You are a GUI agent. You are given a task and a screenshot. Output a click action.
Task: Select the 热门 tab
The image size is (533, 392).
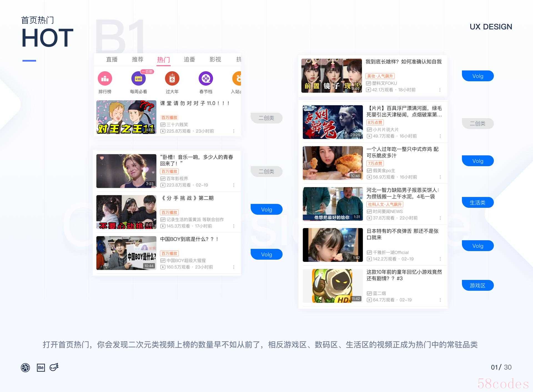coord(164,60)
